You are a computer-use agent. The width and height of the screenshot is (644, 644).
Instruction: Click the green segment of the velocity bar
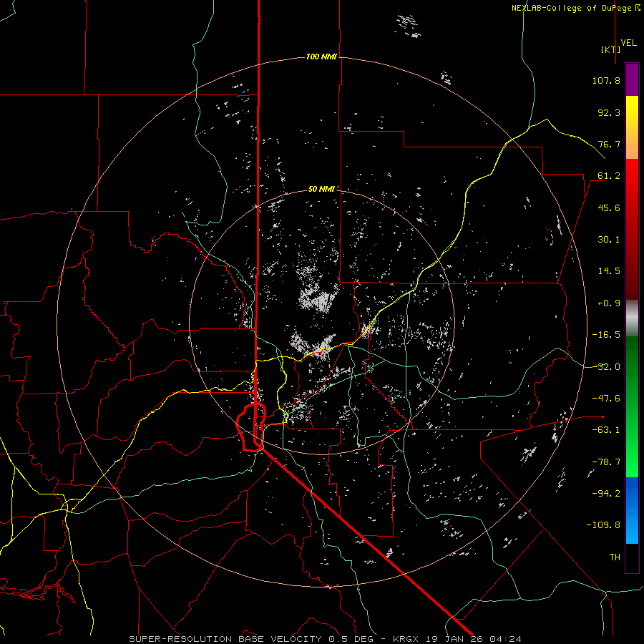632,406
